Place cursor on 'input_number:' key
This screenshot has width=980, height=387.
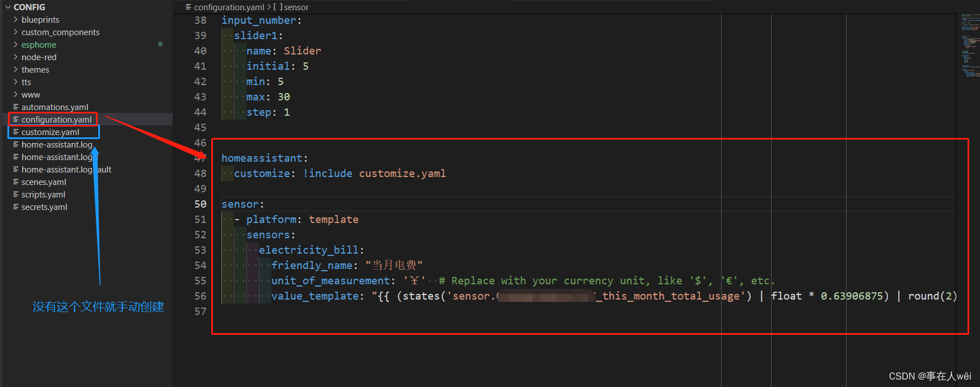[x=261, y=20]
